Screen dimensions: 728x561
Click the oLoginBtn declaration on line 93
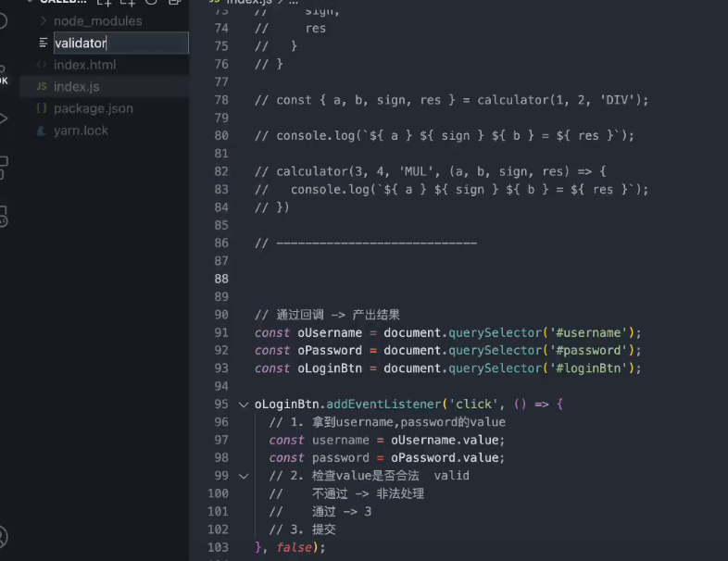[x=330, y=368]
